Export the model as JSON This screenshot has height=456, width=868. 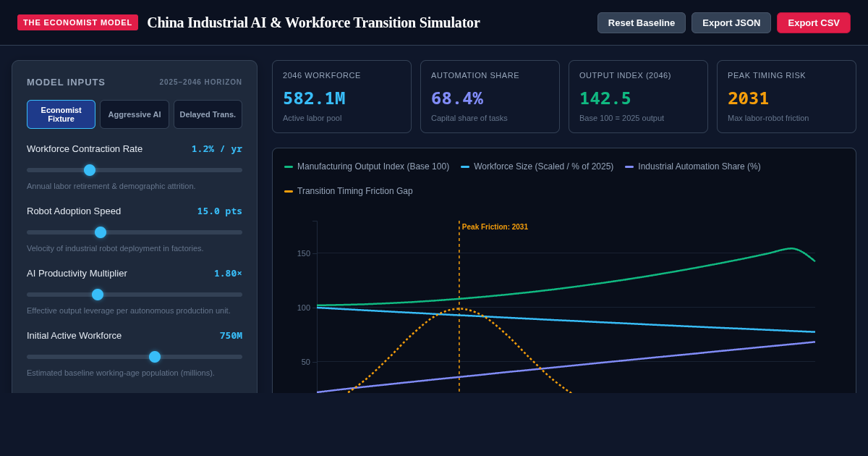point(731,22)
